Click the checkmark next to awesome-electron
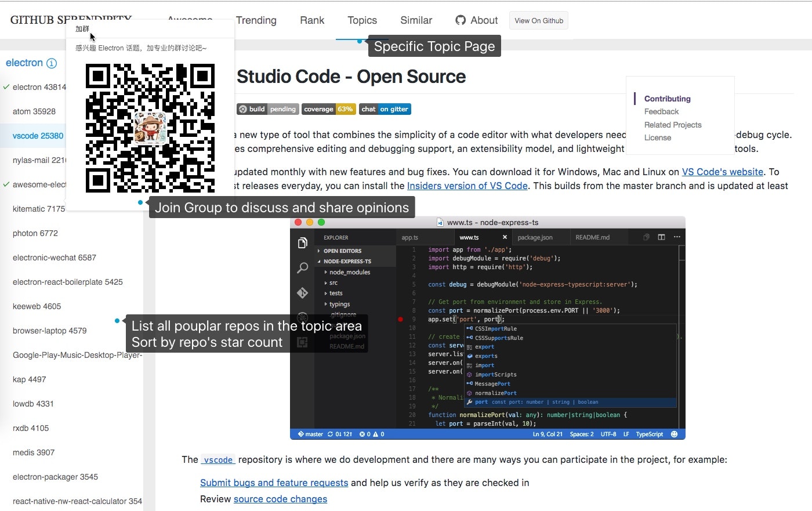Image resolution: width=812 pixels, height=511 pixels. 5,184
